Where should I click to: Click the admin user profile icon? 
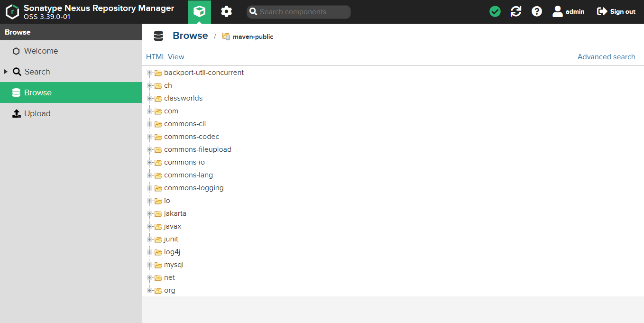pos(558,11)
